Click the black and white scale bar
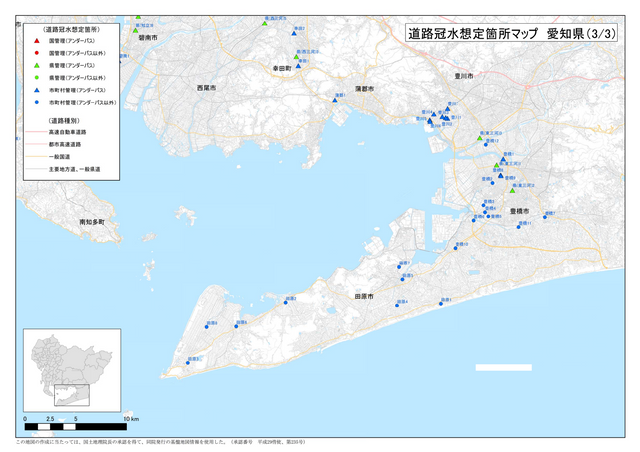Viewport: 640px width, 452px height. tap(76, 427)
